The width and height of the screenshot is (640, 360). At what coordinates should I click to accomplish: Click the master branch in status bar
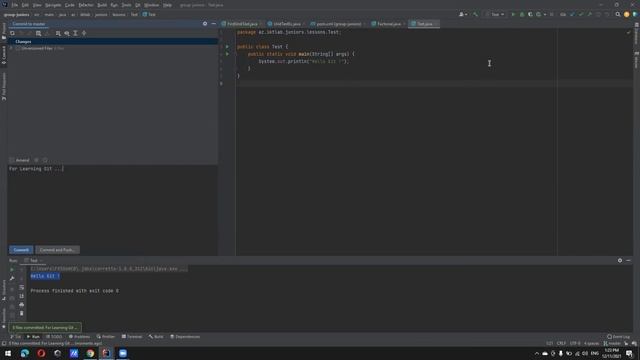(612, 344)
